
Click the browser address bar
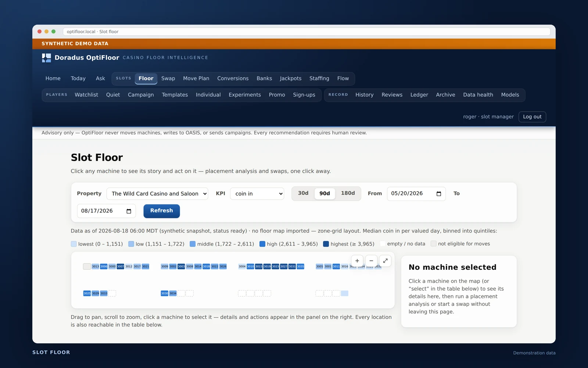pos(306,32)
